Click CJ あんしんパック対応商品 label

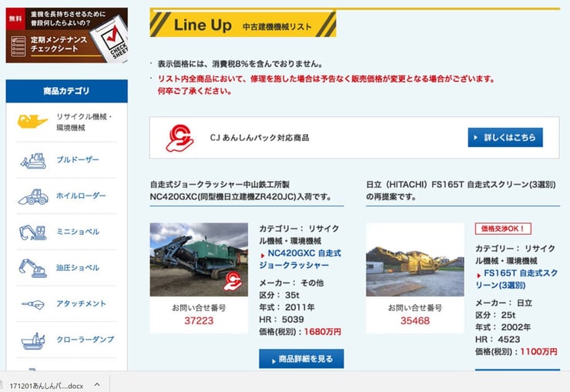pyautogui.click(x=260, y=138)
